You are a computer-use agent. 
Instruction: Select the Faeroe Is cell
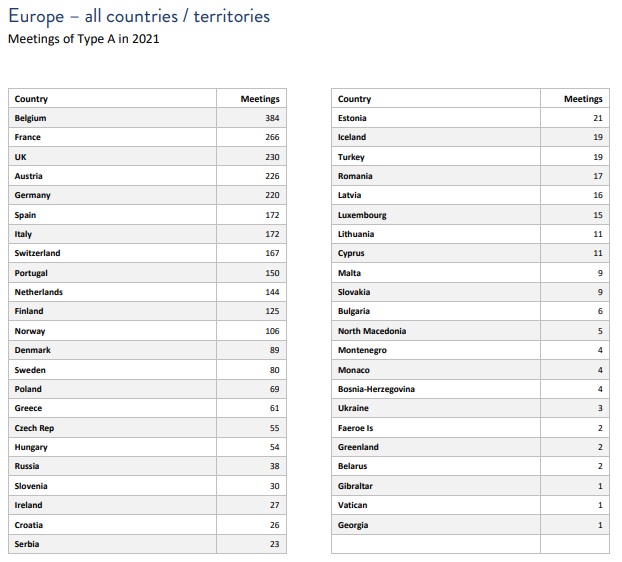356,428
